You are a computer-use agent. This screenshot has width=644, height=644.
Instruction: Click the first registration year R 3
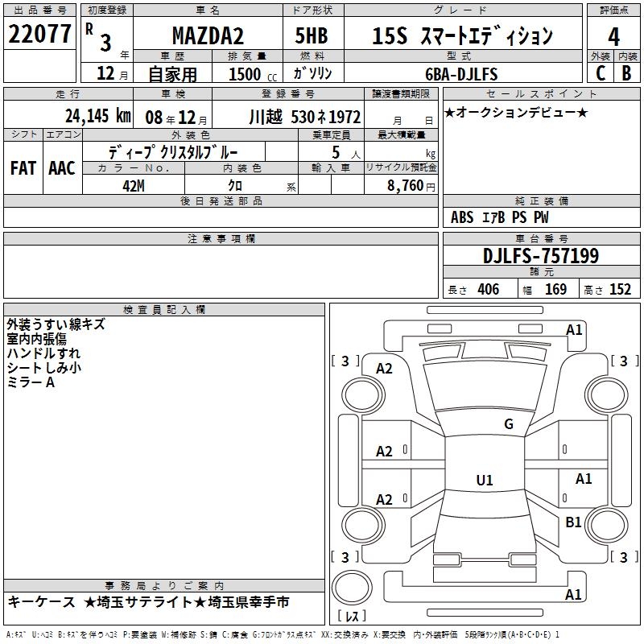pos(100,38)
